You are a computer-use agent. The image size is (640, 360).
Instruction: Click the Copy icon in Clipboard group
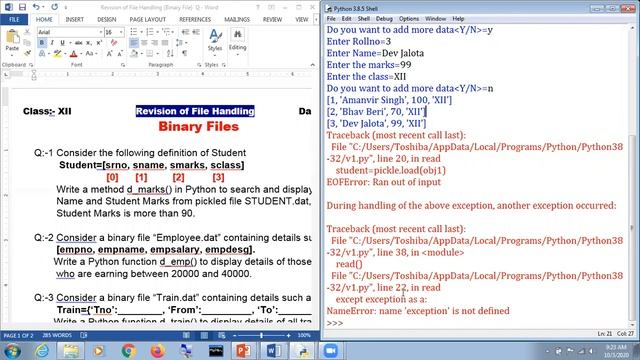[27, 42]
